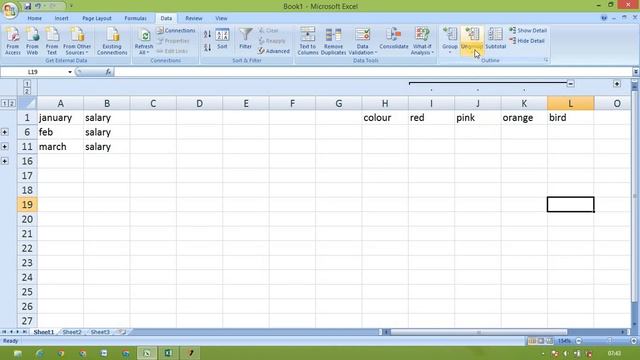Viewport: 640px width, 360px height.
Task: Click the Excel Help question icon
Action: [604, 18]
